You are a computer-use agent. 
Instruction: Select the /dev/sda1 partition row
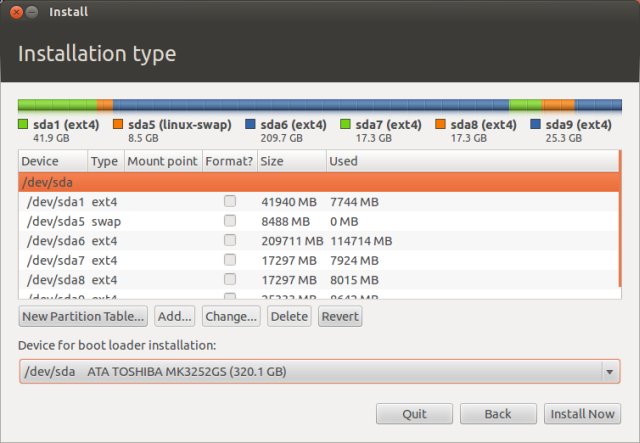point(318,202)
